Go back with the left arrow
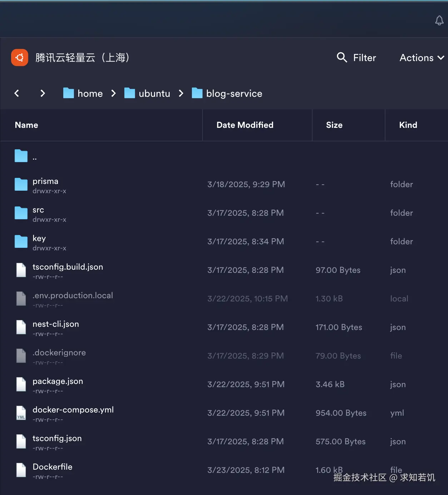Screen dimensions: 448x495 [x=16, y=93]
